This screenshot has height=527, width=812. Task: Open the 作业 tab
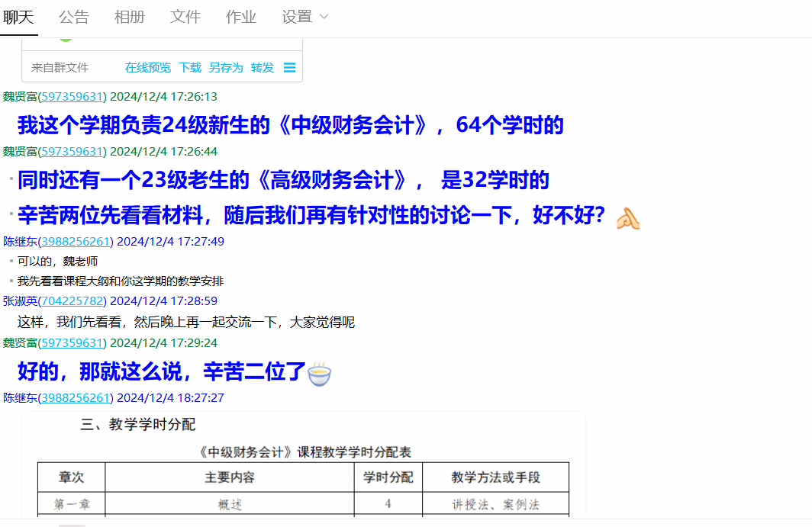[x=240, y=17]
